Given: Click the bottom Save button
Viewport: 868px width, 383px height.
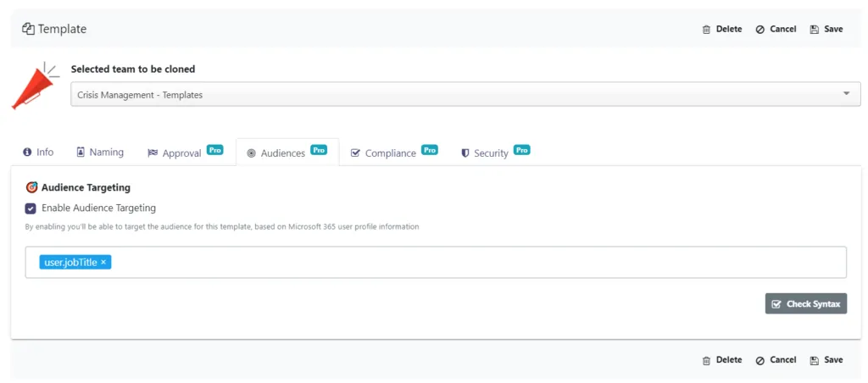Looking at the screenshot, I should coord(826,360).
